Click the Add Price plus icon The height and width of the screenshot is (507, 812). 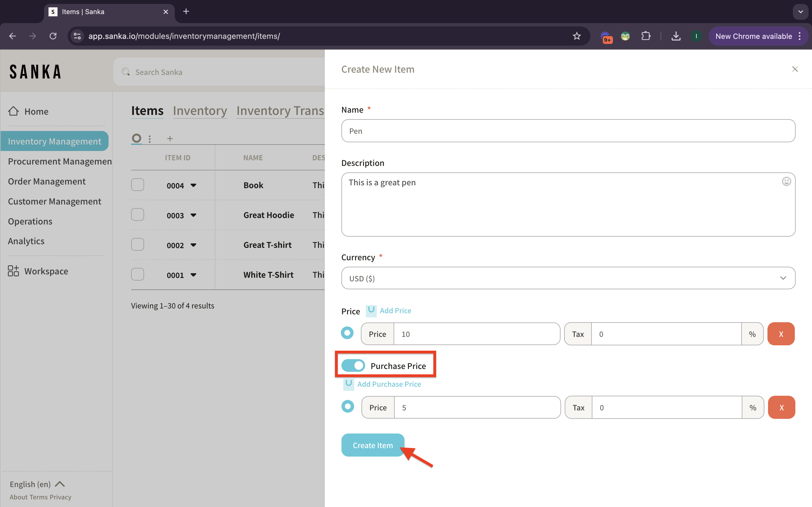tap(371, 310)
